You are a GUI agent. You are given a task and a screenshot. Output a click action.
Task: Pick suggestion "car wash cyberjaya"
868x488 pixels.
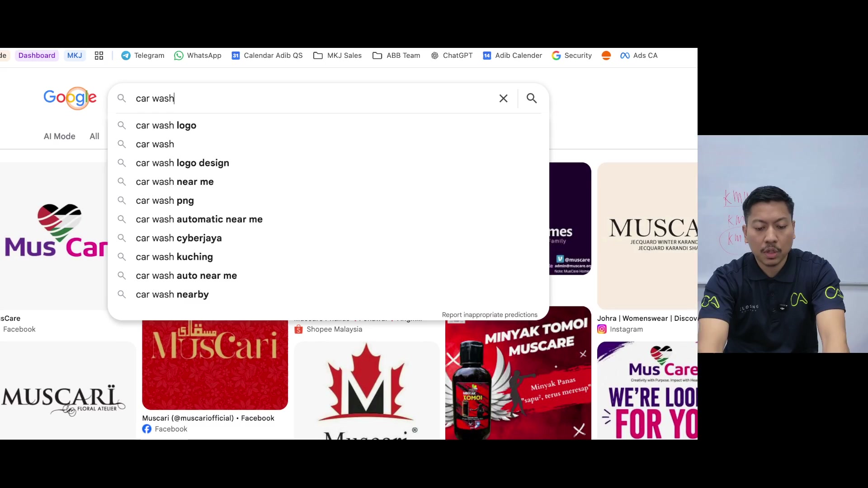coord(328,238)
